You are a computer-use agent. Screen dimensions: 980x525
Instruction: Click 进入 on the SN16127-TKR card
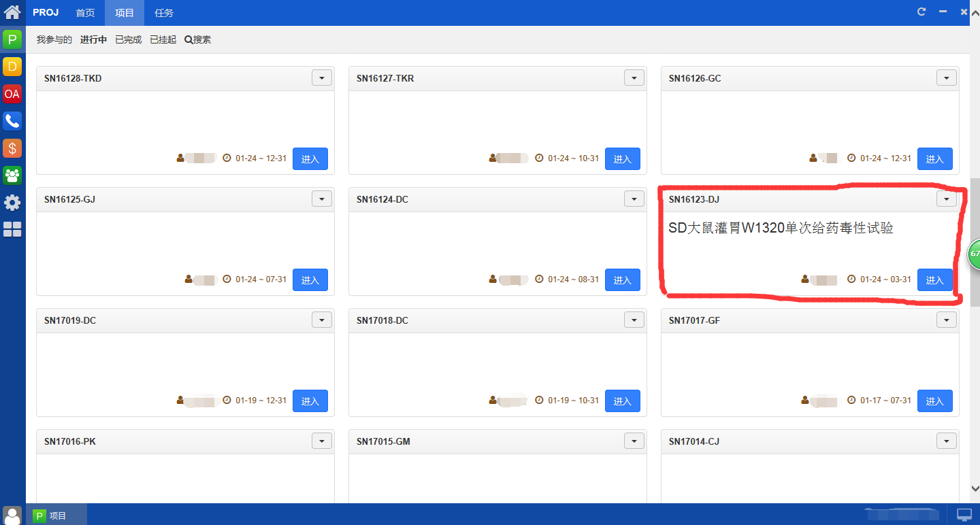coord(623,158)
